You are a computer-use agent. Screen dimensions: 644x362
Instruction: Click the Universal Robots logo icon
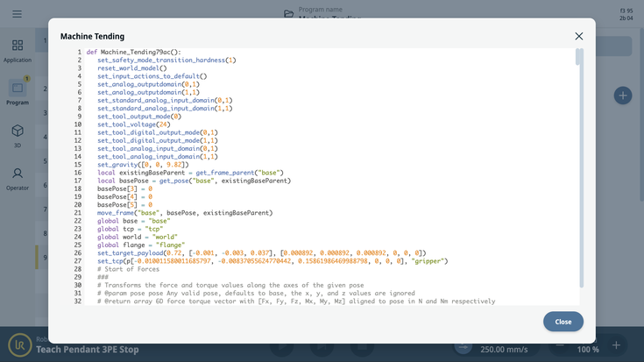[x=19, y=344]
